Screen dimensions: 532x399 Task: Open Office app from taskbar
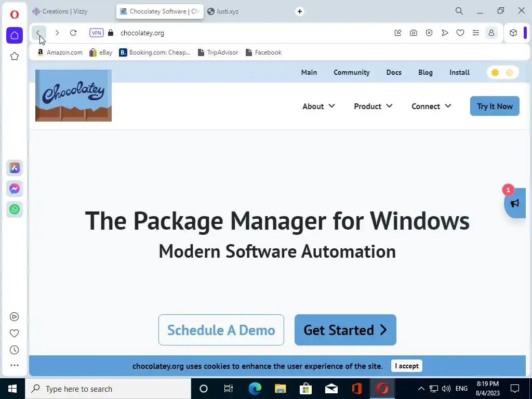tap(356, 389)
